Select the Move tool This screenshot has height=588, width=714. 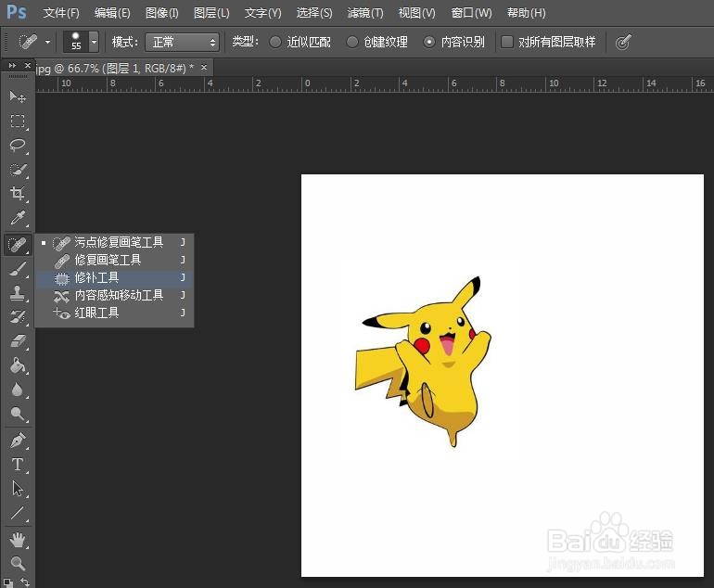(18, 96)
